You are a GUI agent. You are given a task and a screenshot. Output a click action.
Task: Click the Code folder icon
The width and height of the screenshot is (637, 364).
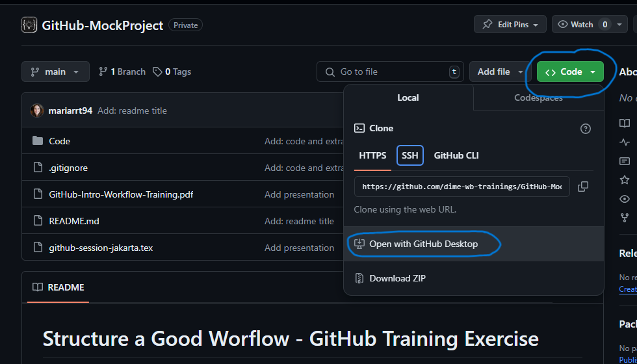click(x=38, y=141)
